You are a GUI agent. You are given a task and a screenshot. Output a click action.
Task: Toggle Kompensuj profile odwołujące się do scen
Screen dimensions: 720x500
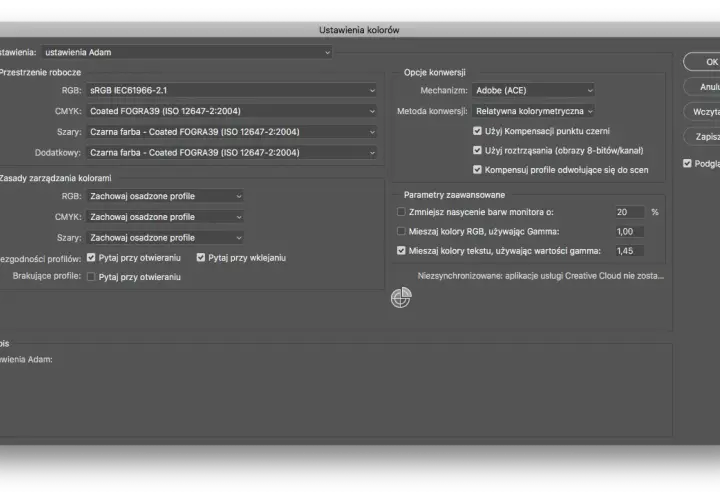click(477, 169)
